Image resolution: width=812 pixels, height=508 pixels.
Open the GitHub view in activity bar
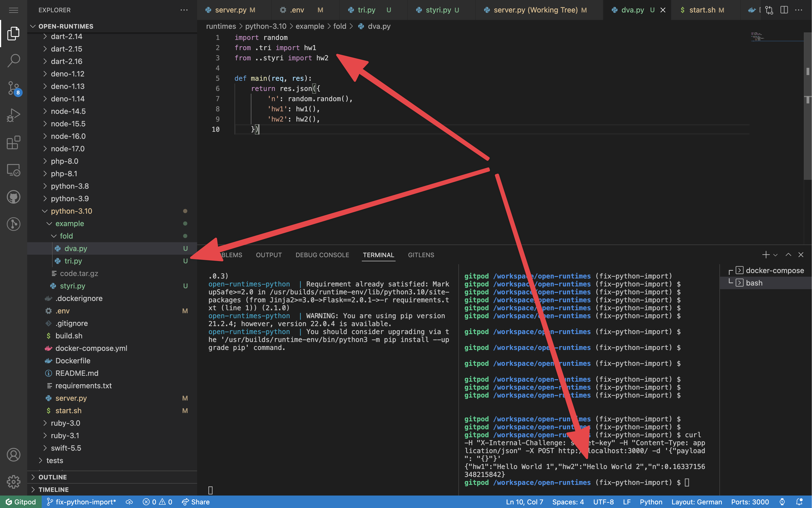[x=13, y=197]
